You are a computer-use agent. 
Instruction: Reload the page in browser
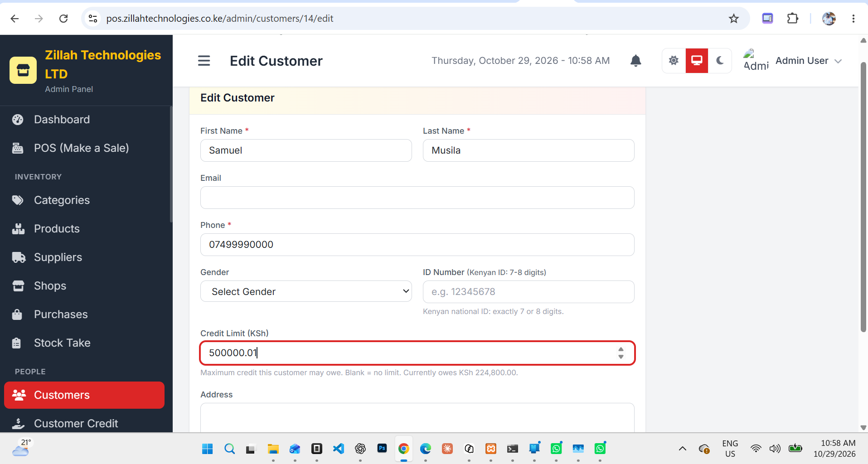coord(63,19)
